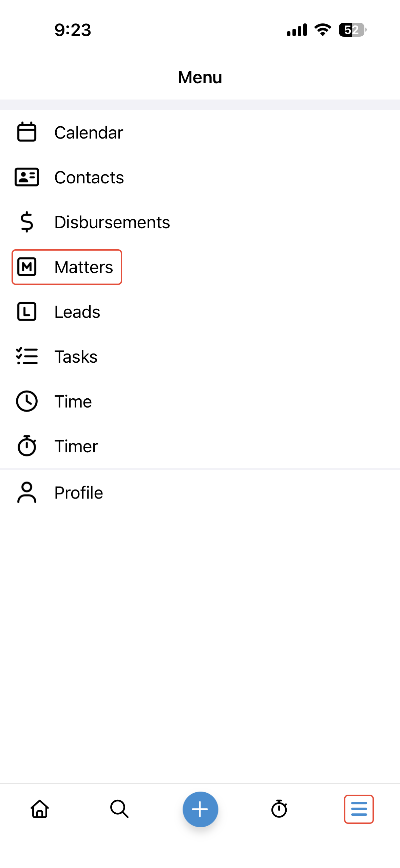
Task: Tap the Calendar icon in the menu
Action: [x=27, y=132]
